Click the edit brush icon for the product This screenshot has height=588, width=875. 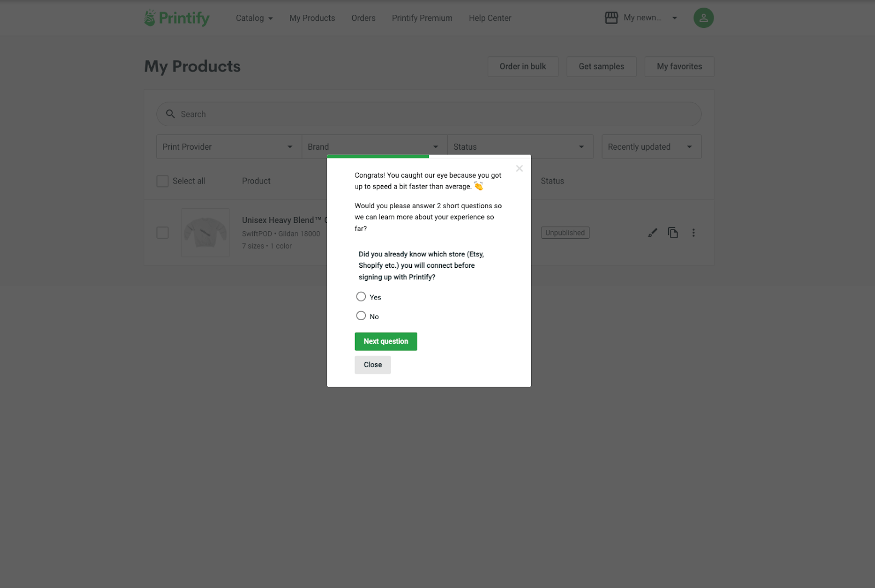coord(652,233)
